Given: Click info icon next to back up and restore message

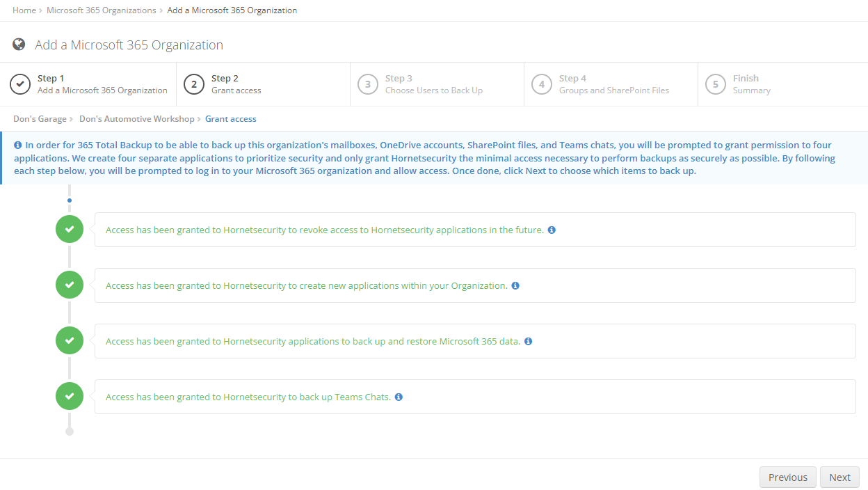Looking at the screenshot, I should click(529, 341).
